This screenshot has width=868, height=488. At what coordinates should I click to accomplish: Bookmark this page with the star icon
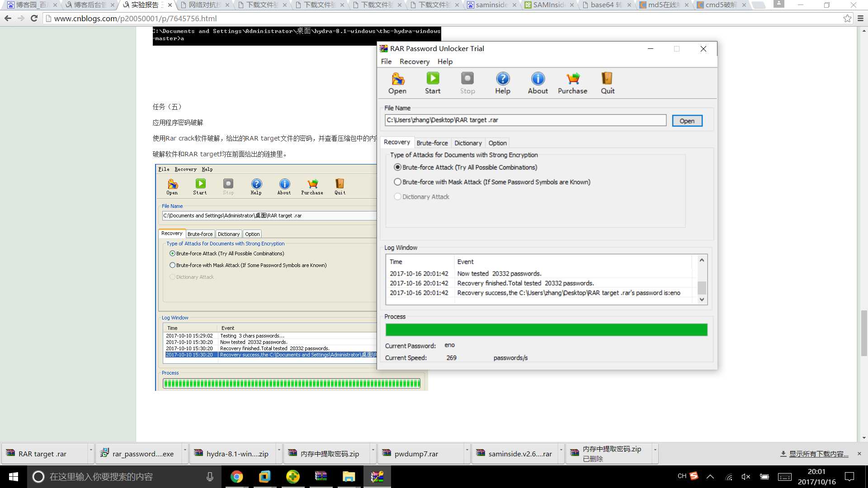coord(847,19)
